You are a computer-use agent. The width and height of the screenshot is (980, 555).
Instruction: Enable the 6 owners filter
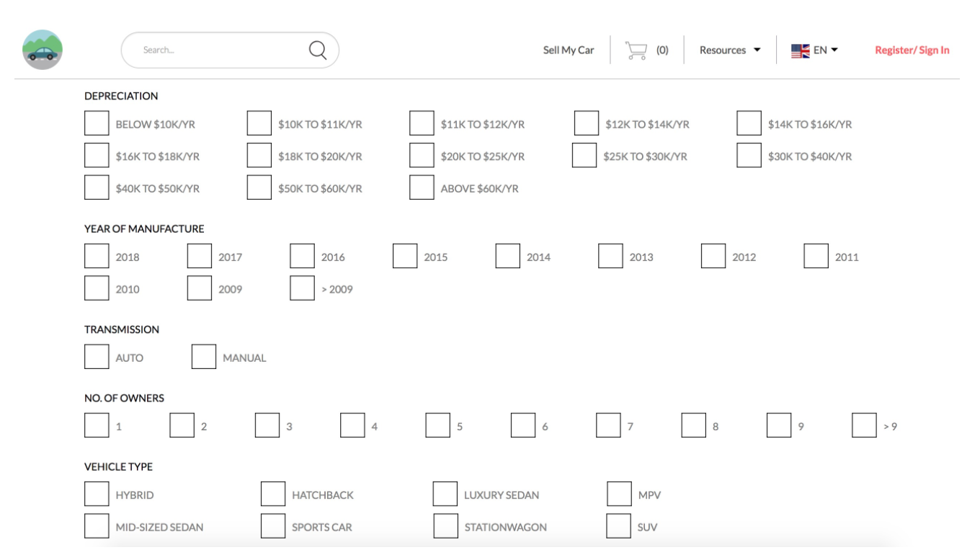pos(523,425)
